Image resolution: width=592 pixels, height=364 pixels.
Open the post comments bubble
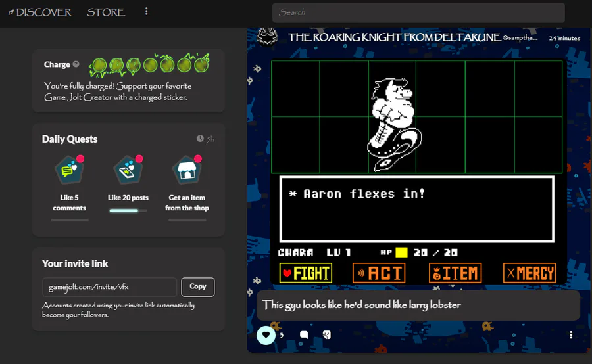point(304,335)
